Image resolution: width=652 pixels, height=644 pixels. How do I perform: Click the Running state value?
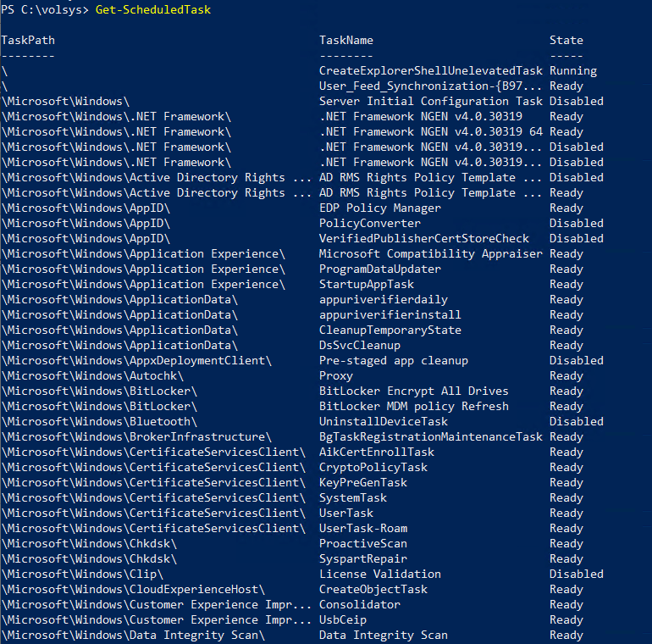572,70
